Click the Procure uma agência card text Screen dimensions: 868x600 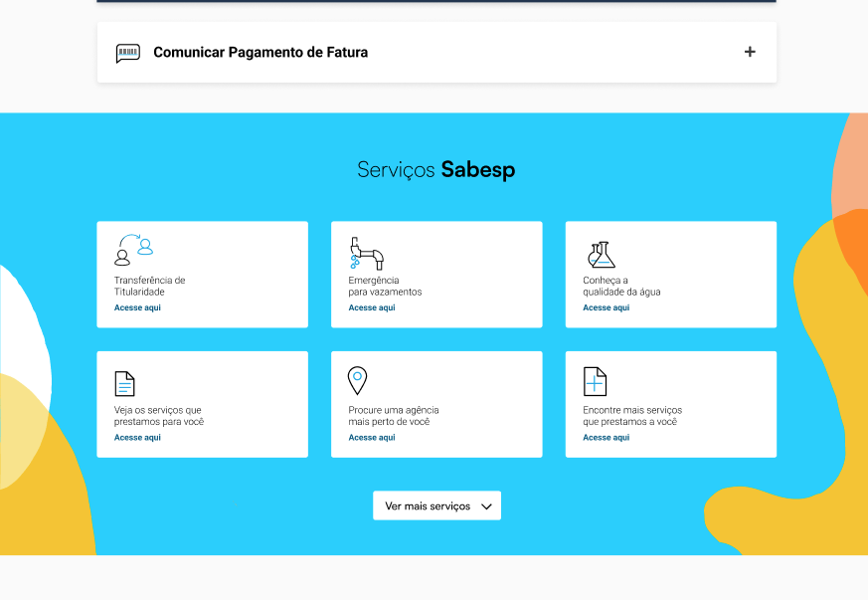(x=393, y=416)
